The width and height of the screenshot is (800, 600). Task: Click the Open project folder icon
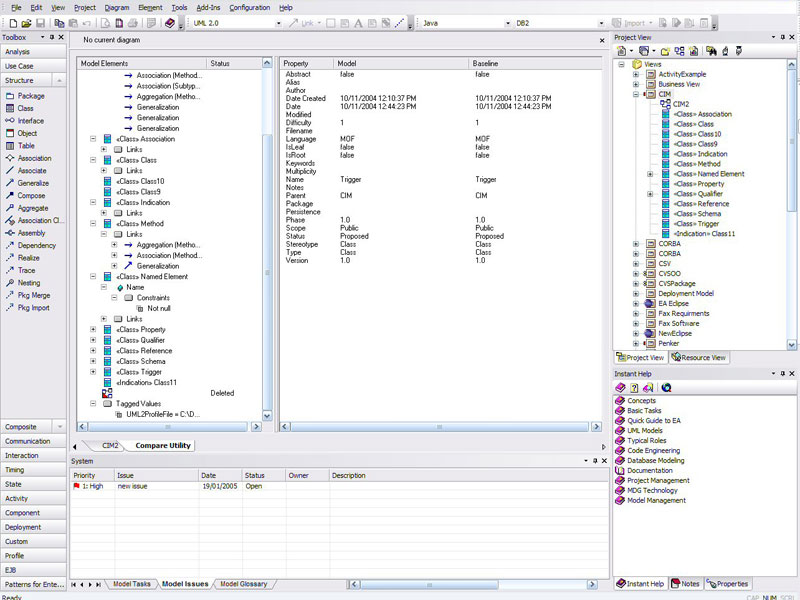pyautogui.click(x=24, y=22)
